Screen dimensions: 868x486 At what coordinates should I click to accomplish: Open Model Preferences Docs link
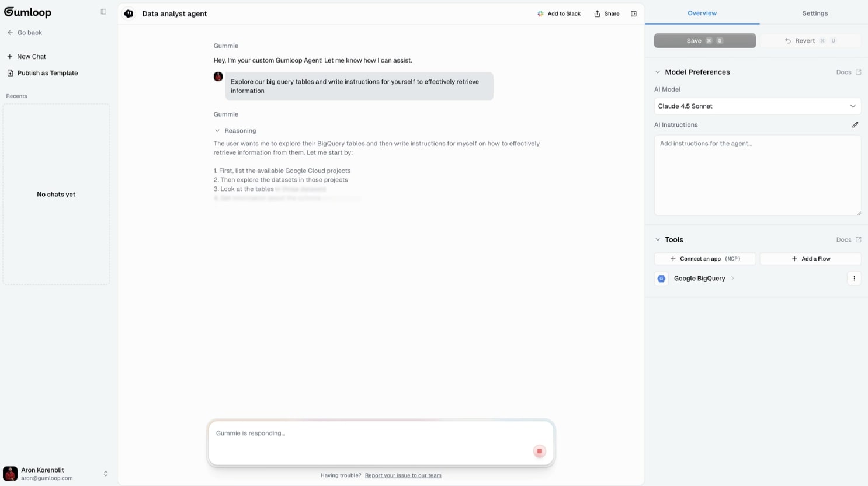click(x=849, y=72)
